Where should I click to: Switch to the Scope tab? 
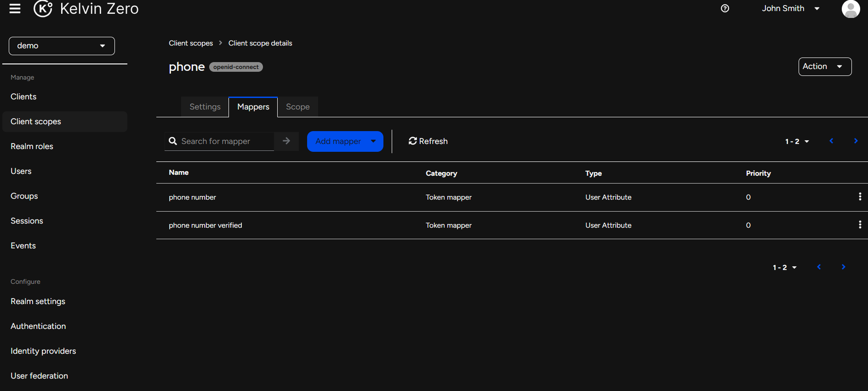tap(297, 107)
